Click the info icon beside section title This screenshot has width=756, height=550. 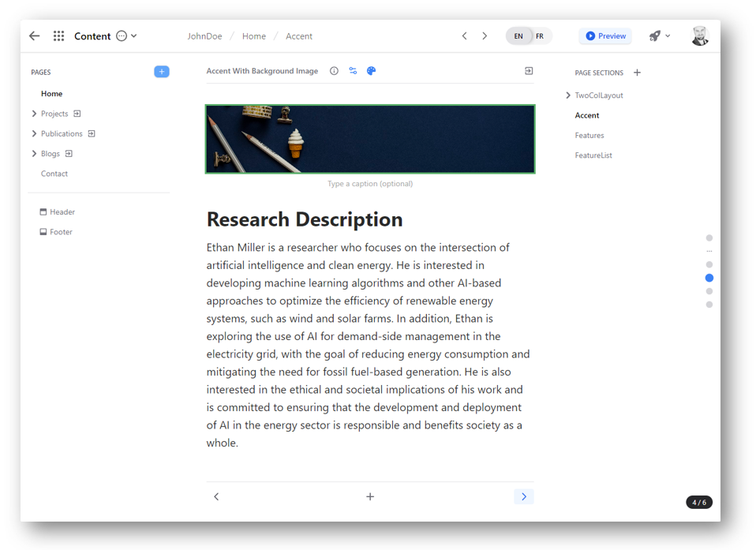coord(334,71)
